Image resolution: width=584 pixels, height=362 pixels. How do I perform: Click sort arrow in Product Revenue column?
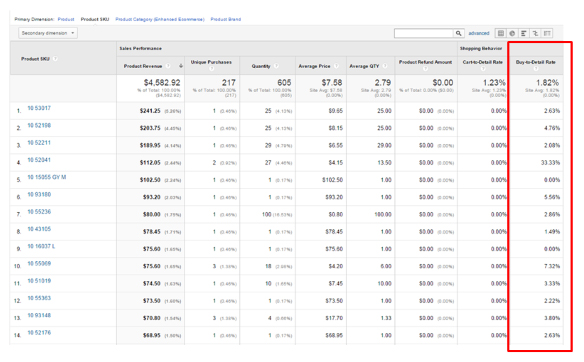point(181,66)
